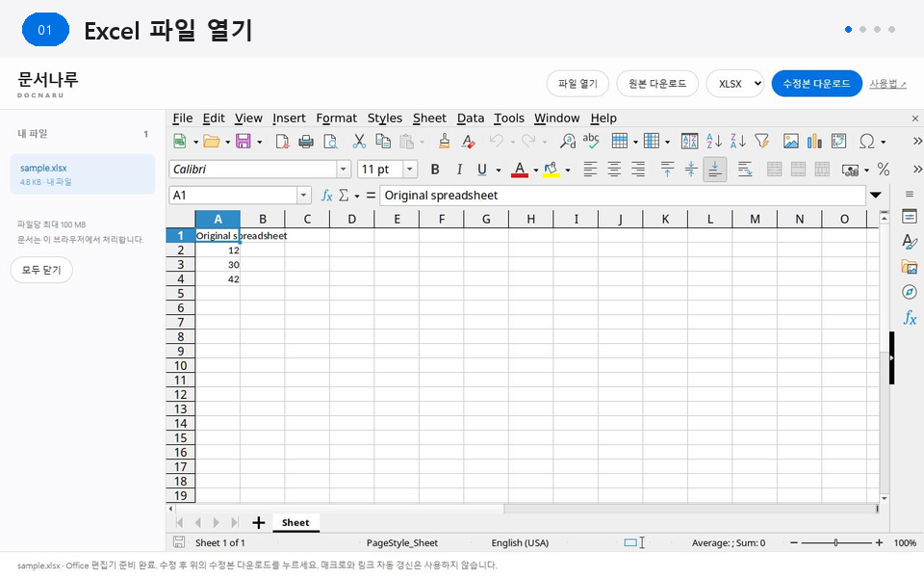Image resolution: width=924 pixels, height=578 pixels.
Task: Open Print Preview icon
Action: 330,141
